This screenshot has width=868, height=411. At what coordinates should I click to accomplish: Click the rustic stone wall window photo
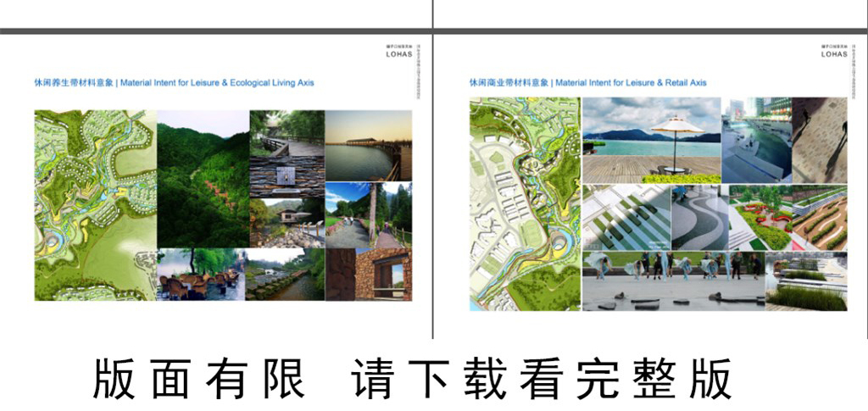[x=368, y=274]
